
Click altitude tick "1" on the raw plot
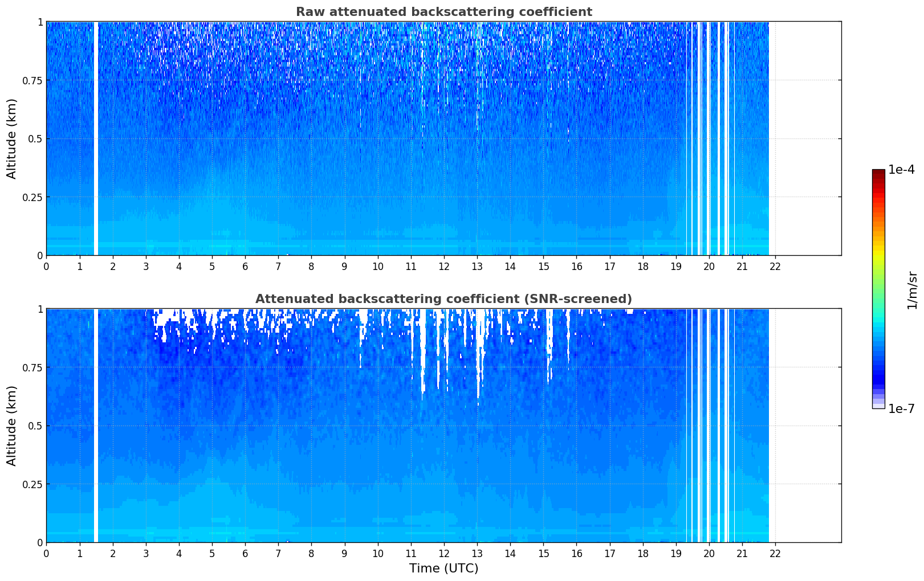click(40, 22)
